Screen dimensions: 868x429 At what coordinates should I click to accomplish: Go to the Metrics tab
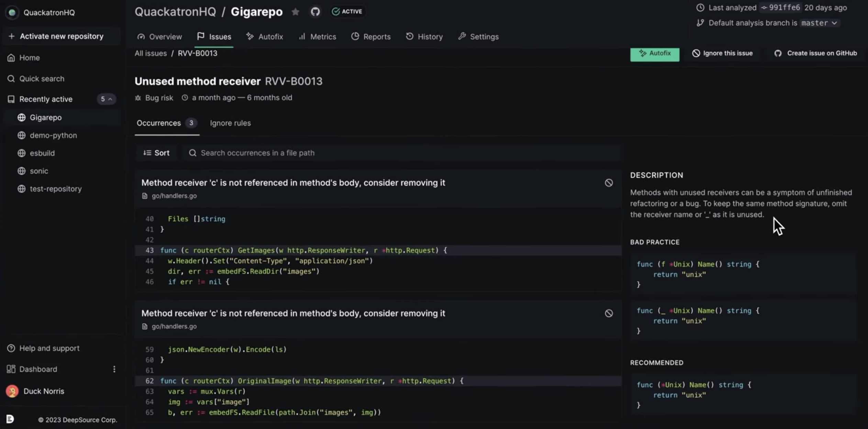(x=317, y=36)
